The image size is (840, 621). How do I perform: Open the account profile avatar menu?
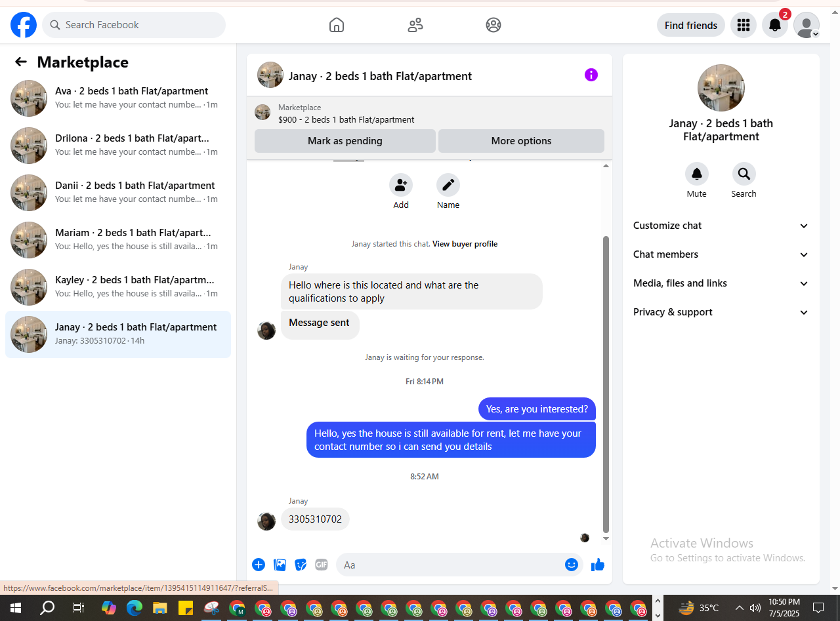pyautogui.click(x=807, y=25)
